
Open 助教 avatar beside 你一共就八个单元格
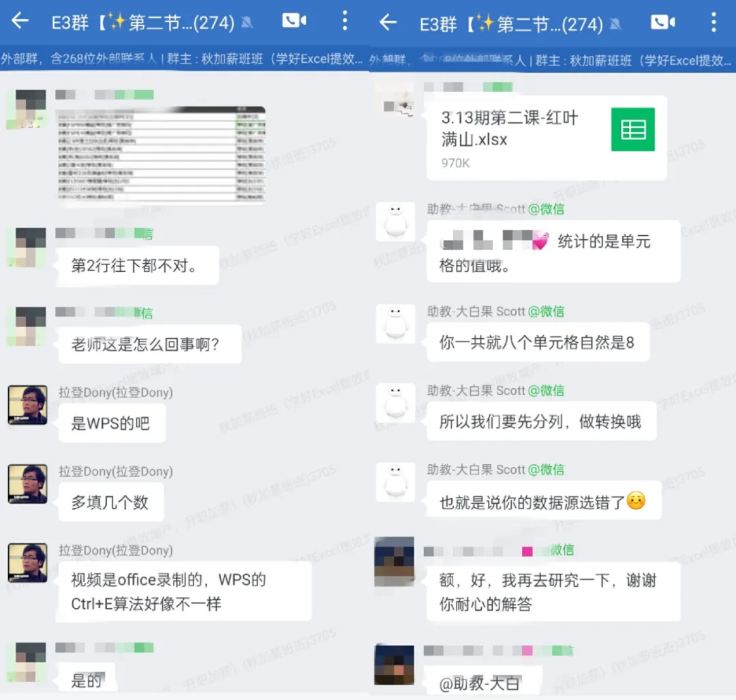[396, 324]
